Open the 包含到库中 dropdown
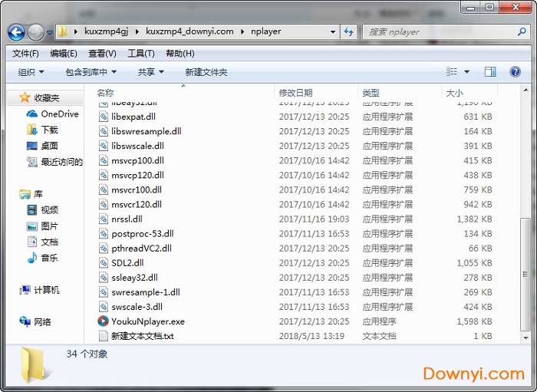Viewport: 537px width, 392px height. 91,72
